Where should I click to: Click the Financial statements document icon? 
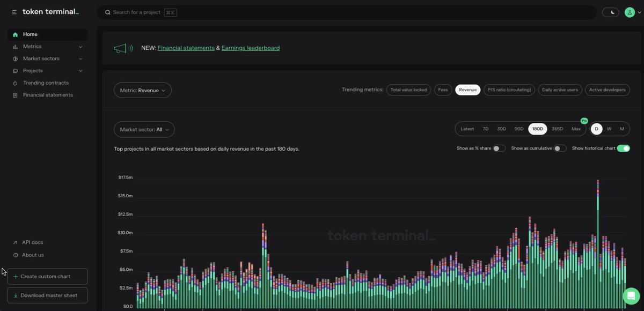[x=16, y=95]
